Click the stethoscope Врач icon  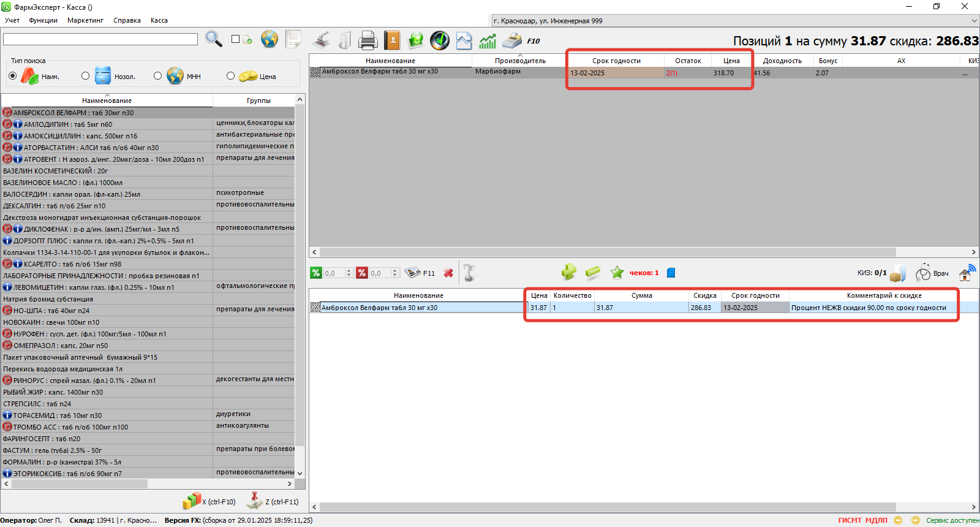pos(923,273)
